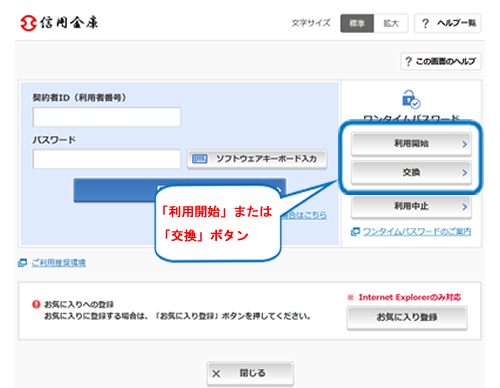Select 拡大 text size

pos(391,23)
